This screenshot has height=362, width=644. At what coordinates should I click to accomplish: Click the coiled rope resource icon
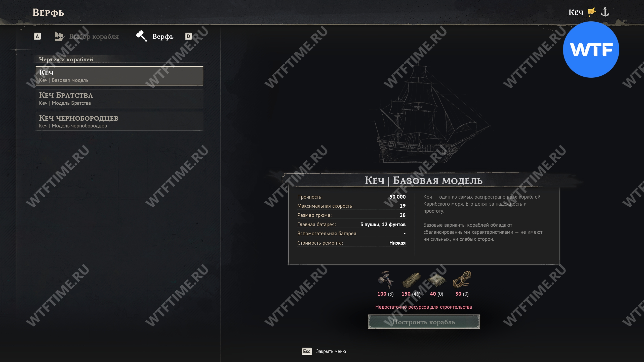pos(462,279)
